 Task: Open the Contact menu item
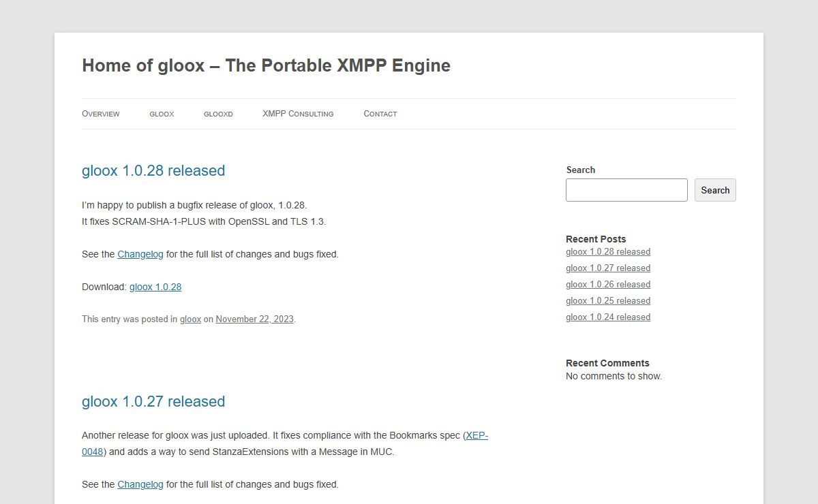pyautogui.click(x=380, y=114)
